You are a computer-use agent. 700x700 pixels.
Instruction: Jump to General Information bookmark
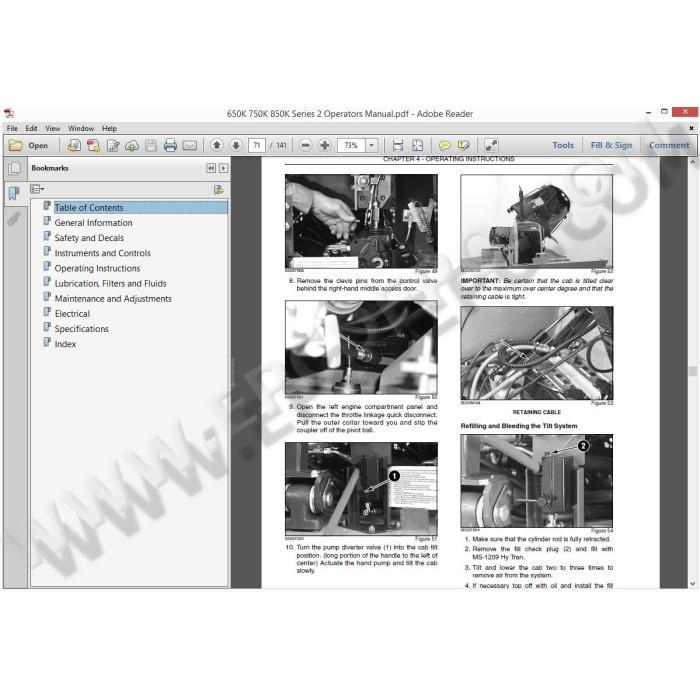[x=93, y=223]
